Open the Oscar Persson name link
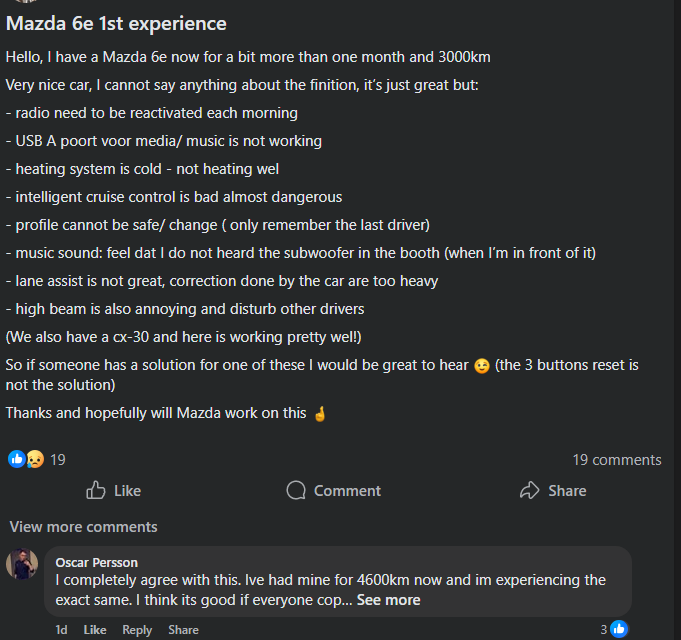 tap(97, 562)
